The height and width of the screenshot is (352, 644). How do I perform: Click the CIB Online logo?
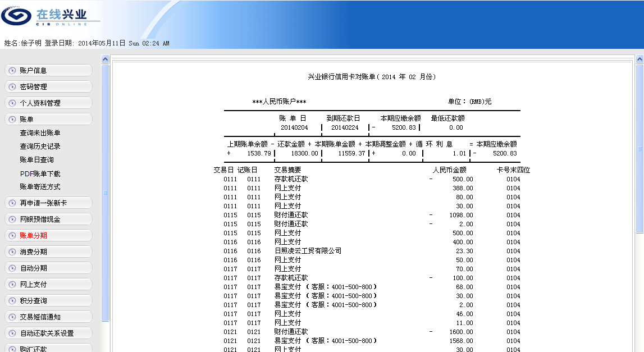[x=51, y=16]
